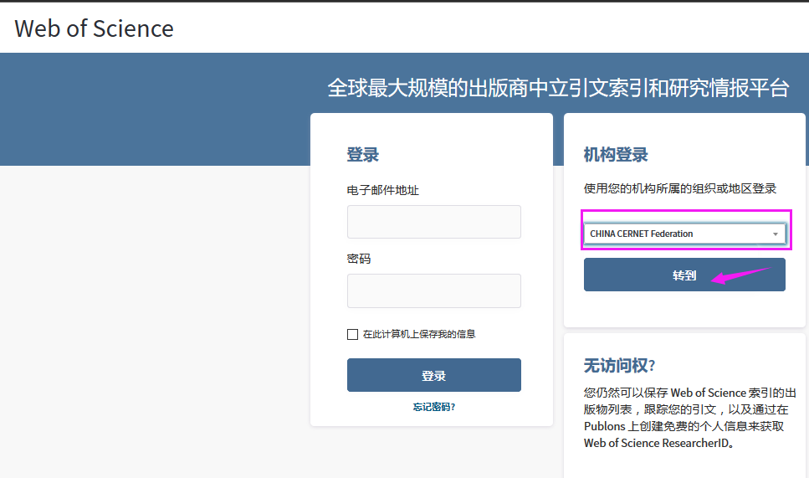Click the 登录 panel heading
809x478 pixels.
(x=362, y=155)
